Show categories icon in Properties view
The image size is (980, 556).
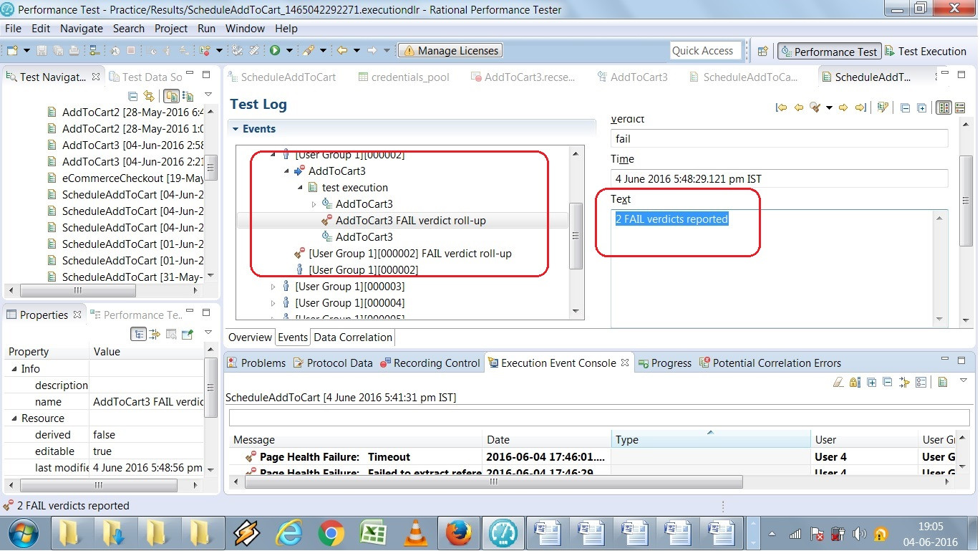pyautogui.click(x=139, y=334)
